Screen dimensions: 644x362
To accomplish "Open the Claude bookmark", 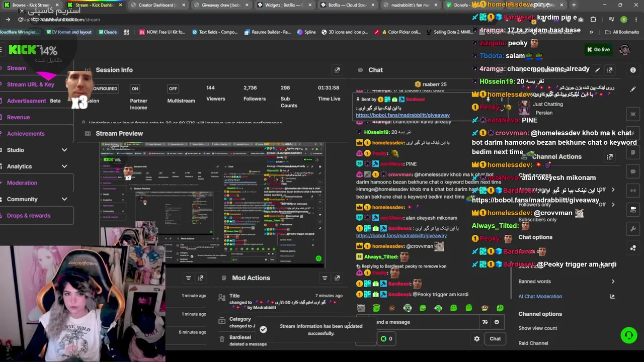I will (108, 32).
